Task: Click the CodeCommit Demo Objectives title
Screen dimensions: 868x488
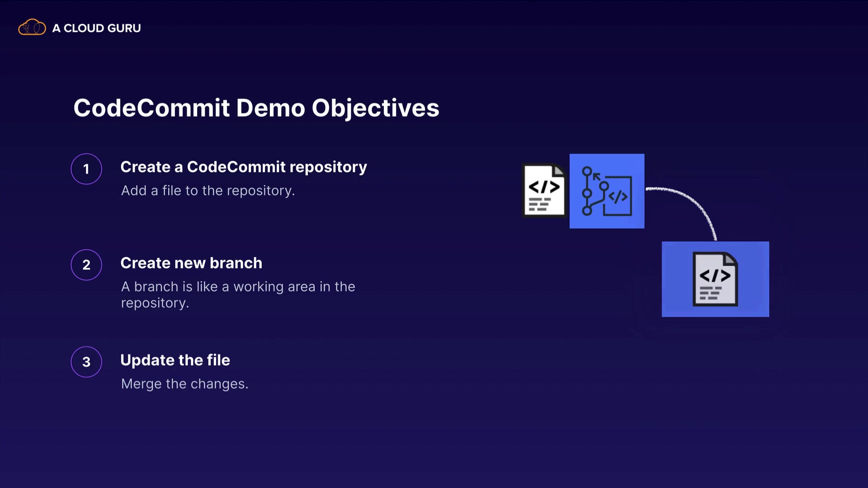Action: click(x=256, y=108)
